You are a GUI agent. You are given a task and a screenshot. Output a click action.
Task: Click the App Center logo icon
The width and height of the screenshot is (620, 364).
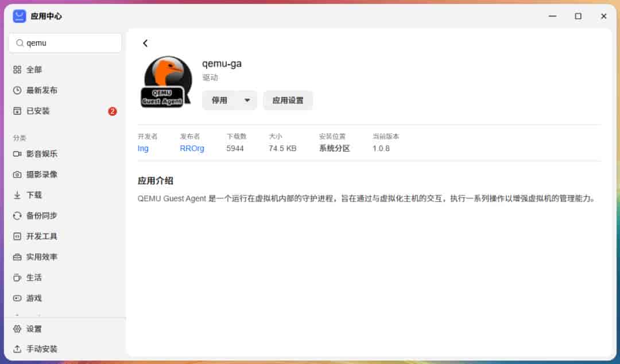tap(20, 16)
